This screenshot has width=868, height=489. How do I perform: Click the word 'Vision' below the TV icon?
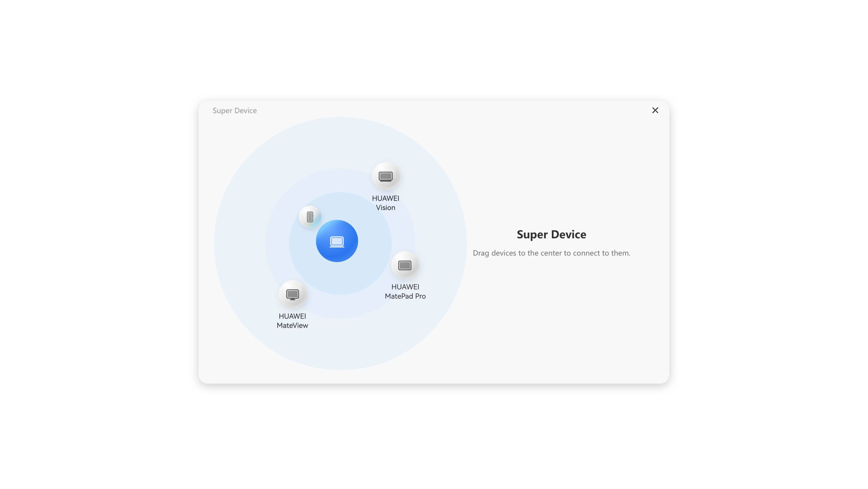[385, 208]
